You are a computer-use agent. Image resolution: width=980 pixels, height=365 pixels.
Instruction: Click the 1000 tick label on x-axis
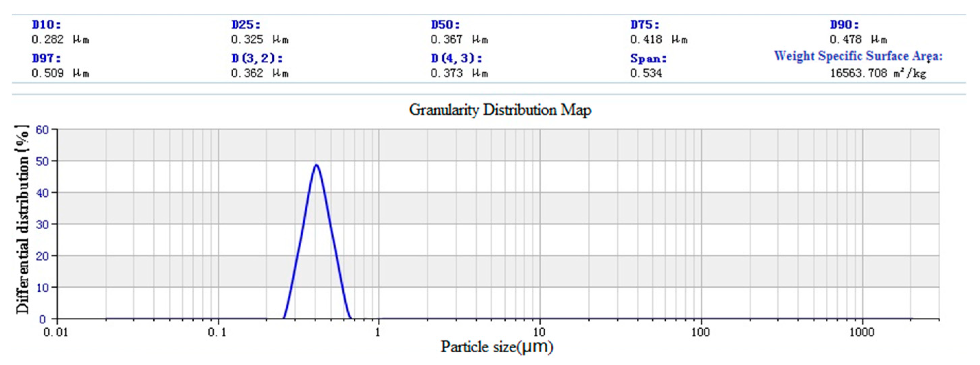pos(862,333)
